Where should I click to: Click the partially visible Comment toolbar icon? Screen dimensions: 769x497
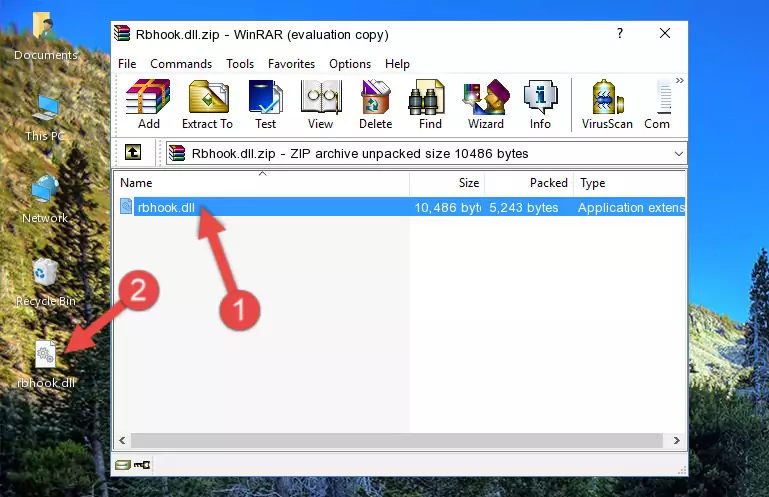click(x=657, y=105)
